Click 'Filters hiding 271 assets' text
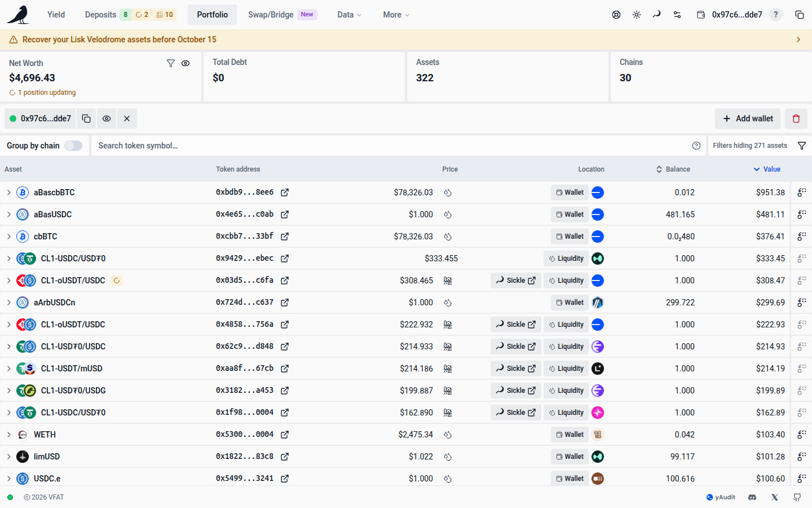Viewport: 812px width, 508px height. tap(750, 146)
